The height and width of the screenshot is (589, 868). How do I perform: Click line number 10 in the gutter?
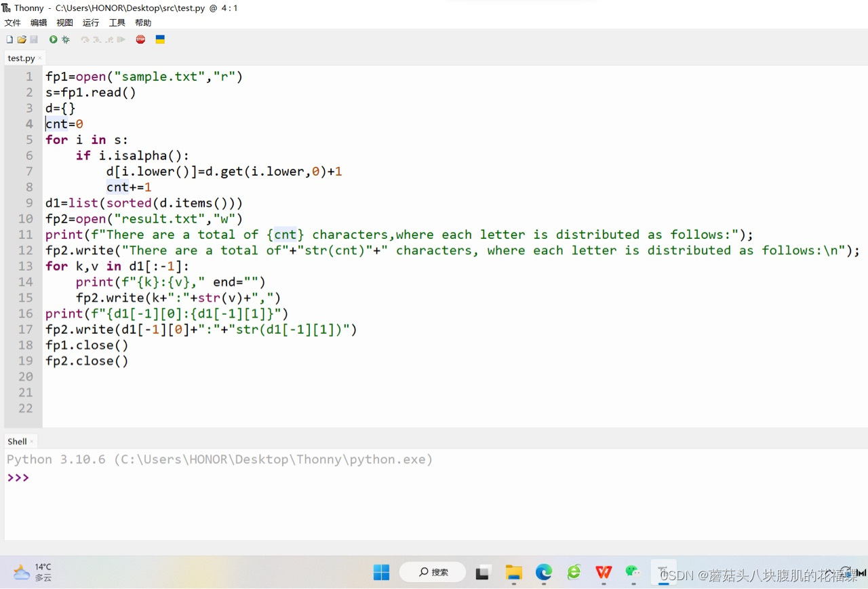(26, 218)
